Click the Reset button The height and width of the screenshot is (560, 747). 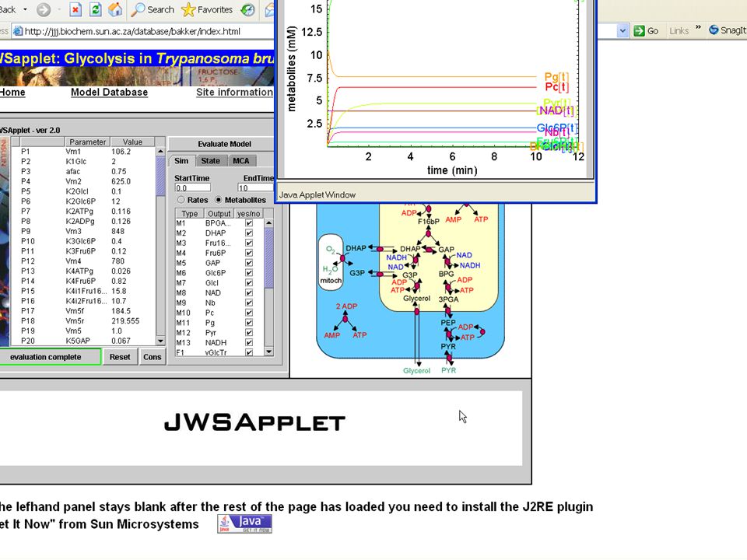pos(120,357)
